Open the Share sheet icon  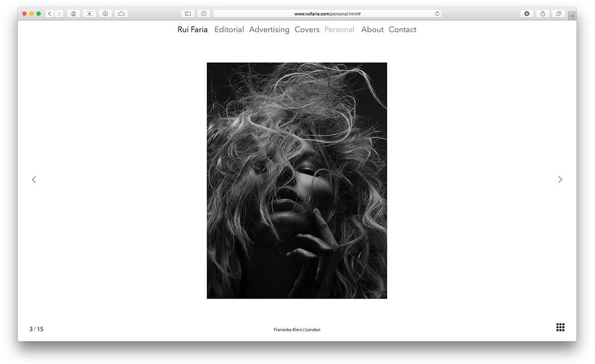[542, 14]
